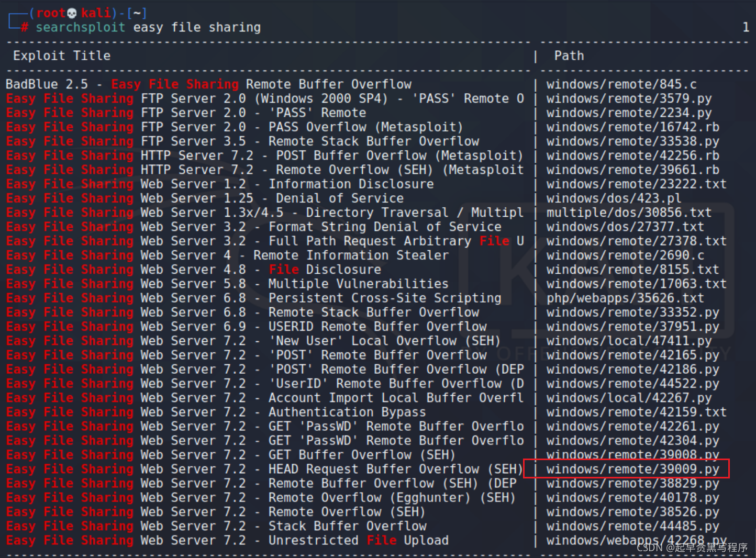Click Web Server 6.8 Persistent Cross-Site Scripting title
Screen dimensions: 756x558
253,298
